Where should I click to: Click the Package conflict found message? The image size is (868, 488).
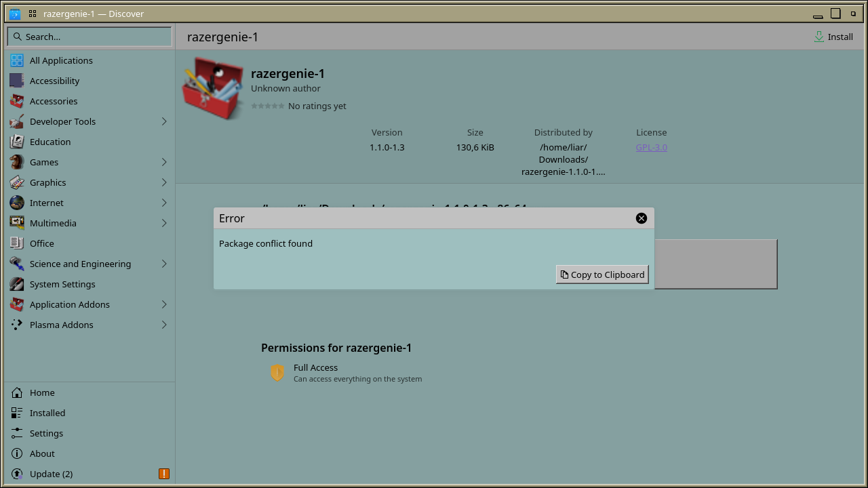click(266, 243)
